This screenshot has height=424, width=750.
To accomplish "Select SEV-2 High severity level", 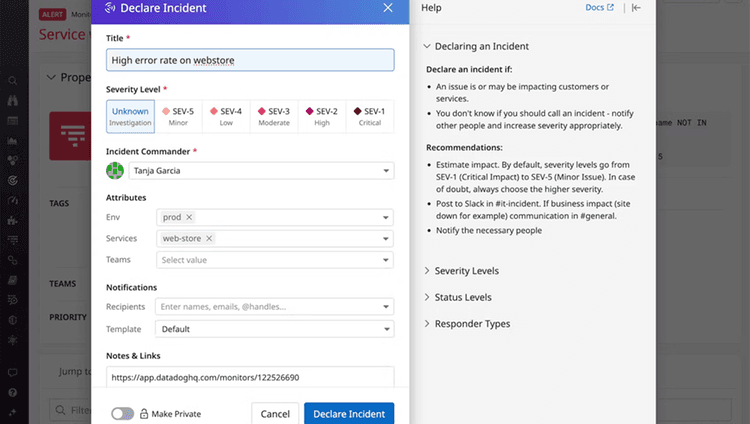I will click(x=322, y=116).
